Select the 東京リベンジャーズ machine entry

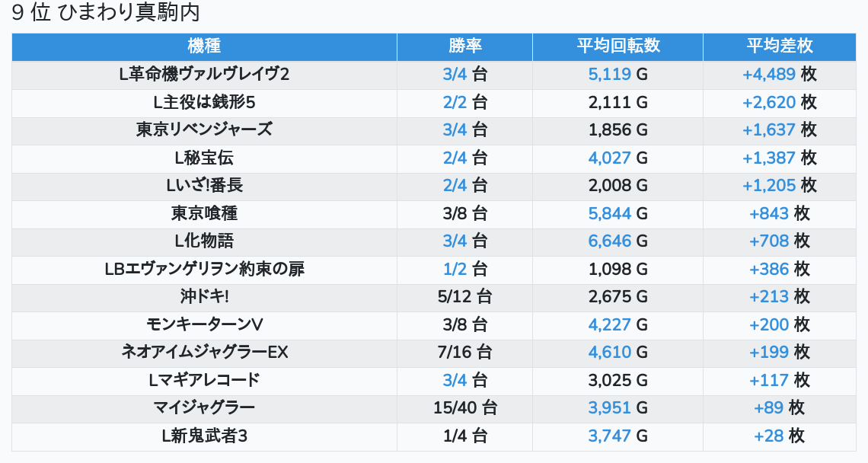[204, 129]
